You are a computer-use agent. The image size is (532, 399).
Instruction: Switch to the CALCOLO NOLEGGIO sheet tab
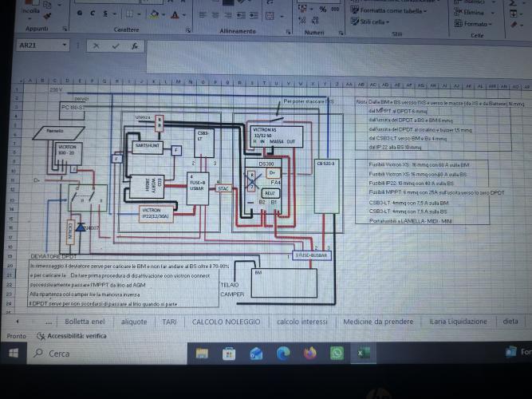pyautogui.click(x=226, y=322)
